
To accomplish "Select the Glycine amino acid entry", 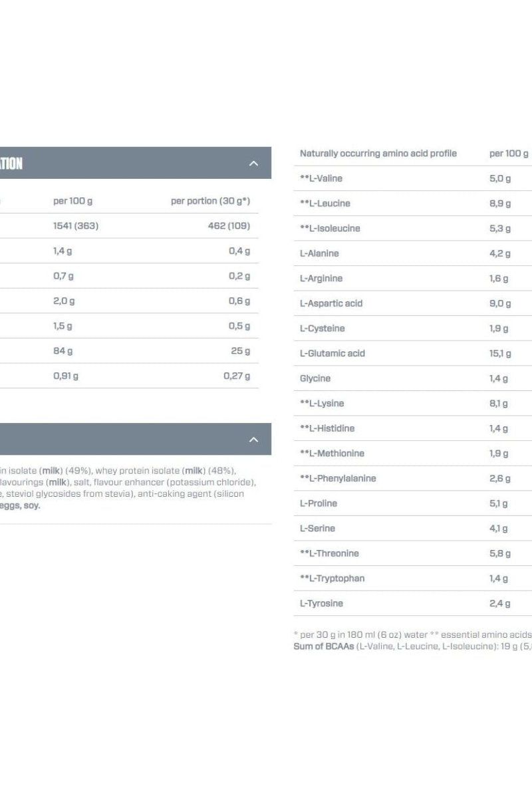I will click(x=315, y=378).
